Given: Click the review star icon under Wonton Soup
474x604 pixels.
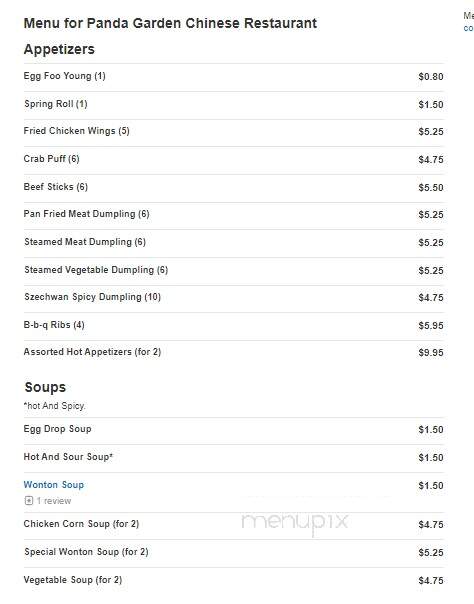Looking at the screenshot, I should pos(28,501).
